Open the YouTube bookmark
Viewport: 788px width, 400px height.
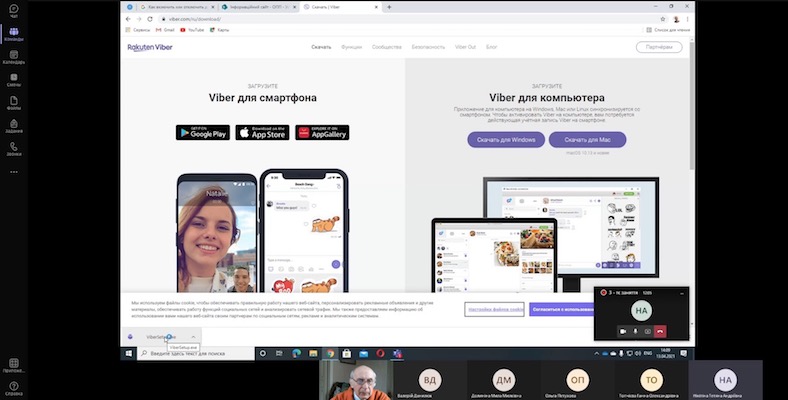(192, 30)
